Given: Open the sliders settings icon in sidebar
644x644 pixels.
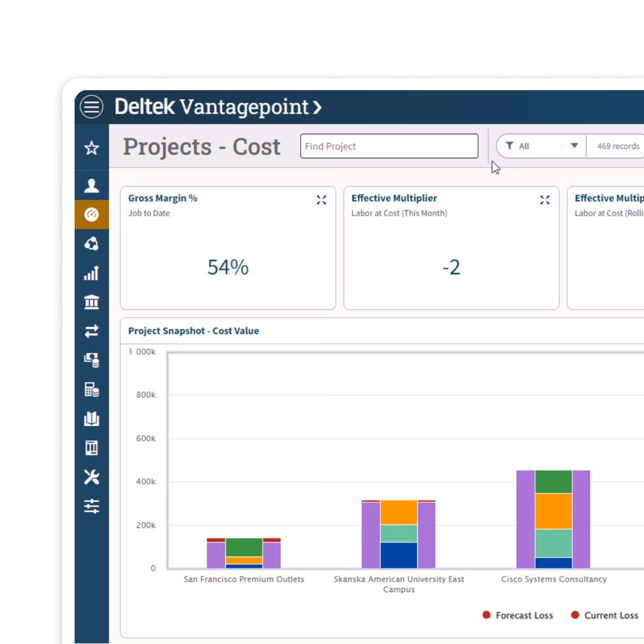Looking at the screenshot, I should [91, 506].
